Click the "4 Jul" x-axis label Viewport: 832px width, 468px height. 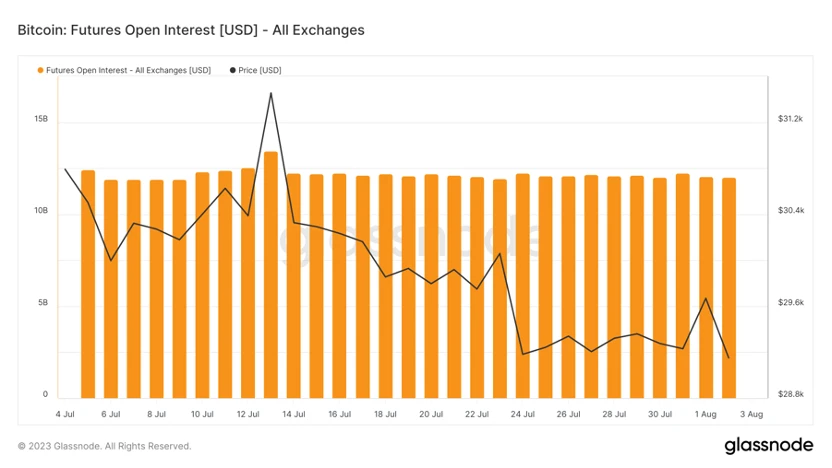(65, 414)
